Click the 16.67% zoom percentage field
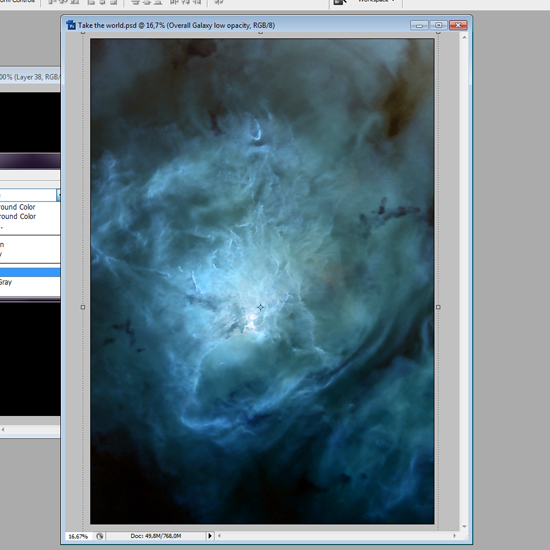The width and height of the screenshot is (550, 550). [78, 536]
